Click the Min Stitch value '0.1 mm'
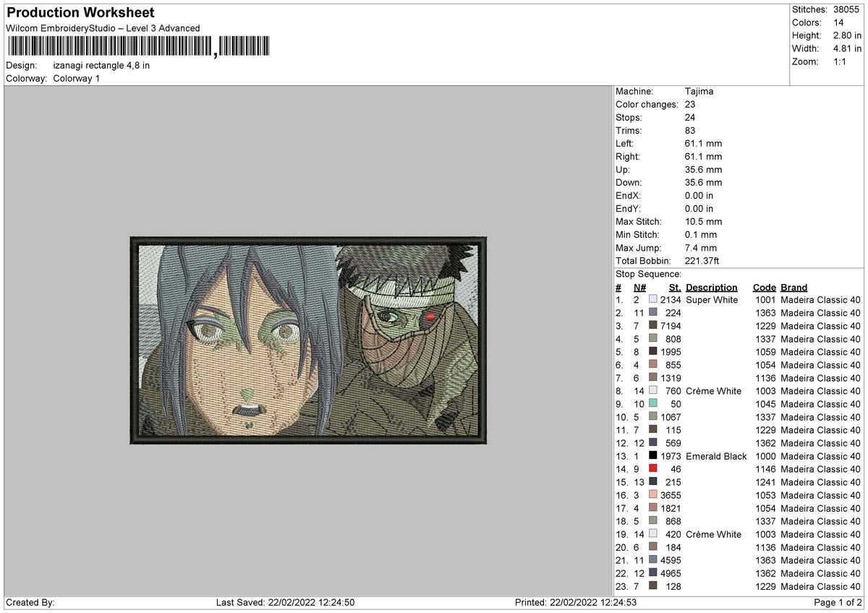This screenshot has width=868, height=613. (702, 235)
